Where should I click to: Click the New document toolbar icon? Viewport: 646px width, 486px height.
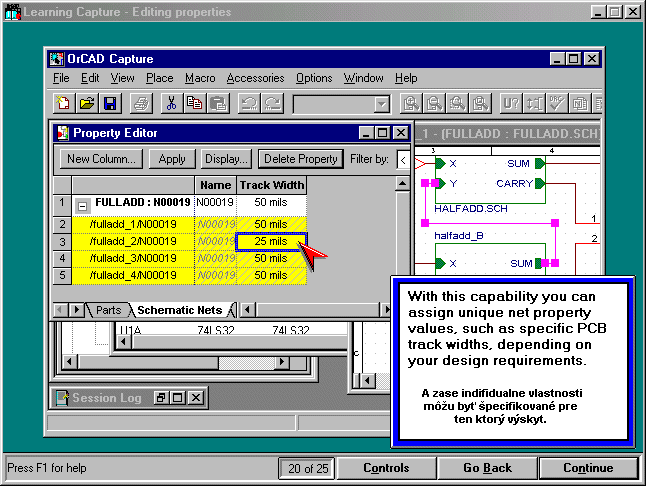pos(65,103)
